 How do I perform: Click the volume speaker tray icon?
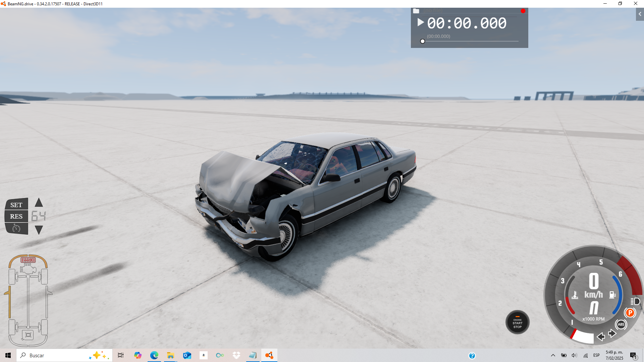[x=574, y=355]
